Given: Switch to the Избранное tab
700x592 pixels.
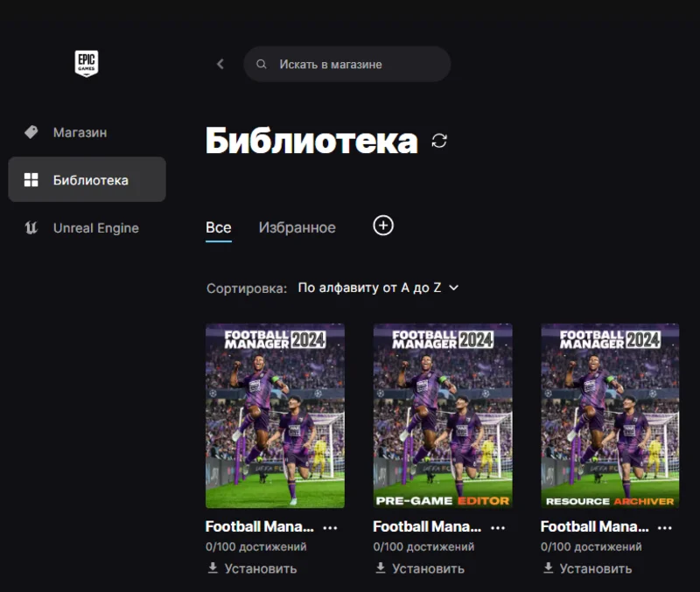Looking at the screenshot, I should (x=297, y=227).
